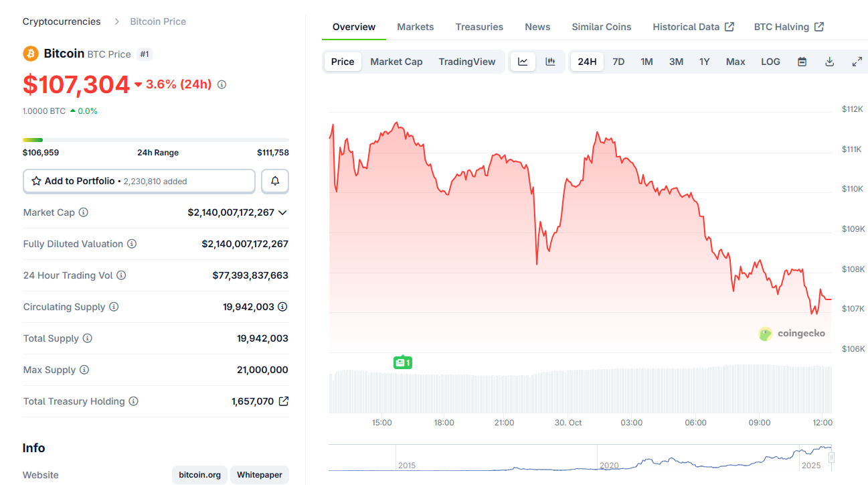
Task: Select the Max time range
Action: pyautogui.click(x=735, y=62)
